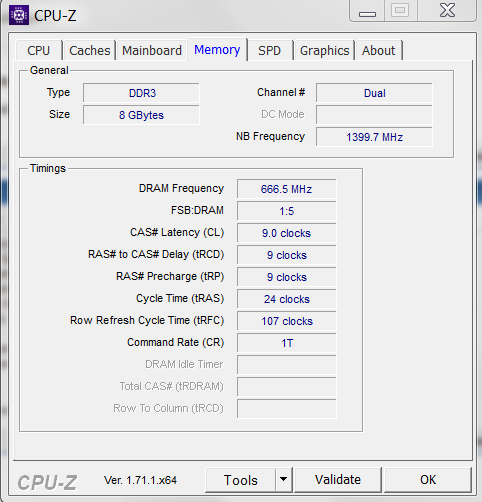Click the tRFC value 107 clocks

pyautogui.click(x=287, y=321)
